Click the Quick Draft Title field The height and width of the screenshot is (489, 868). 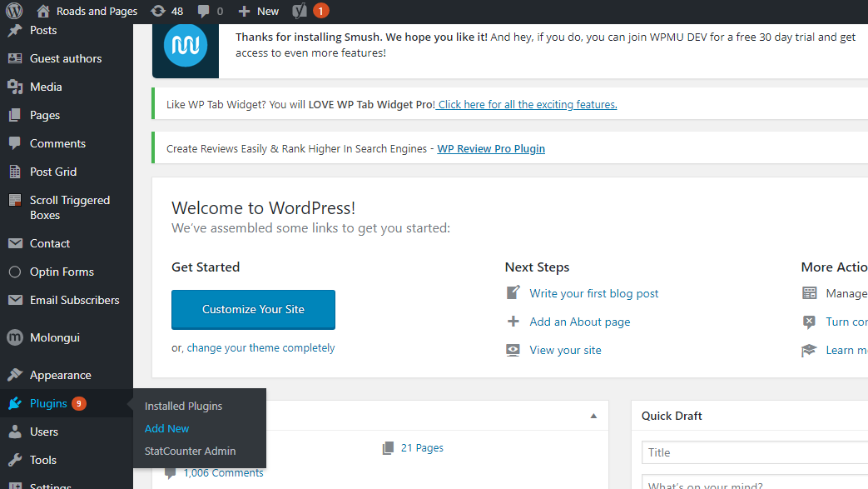755,452
